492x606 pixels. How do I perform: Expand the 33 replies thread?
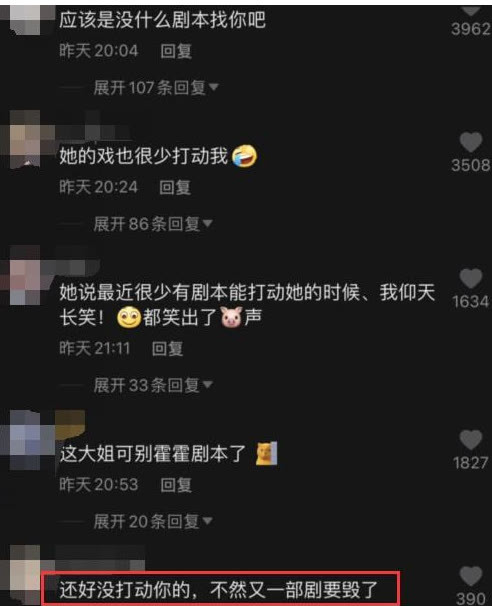click(x=153, y=385)
